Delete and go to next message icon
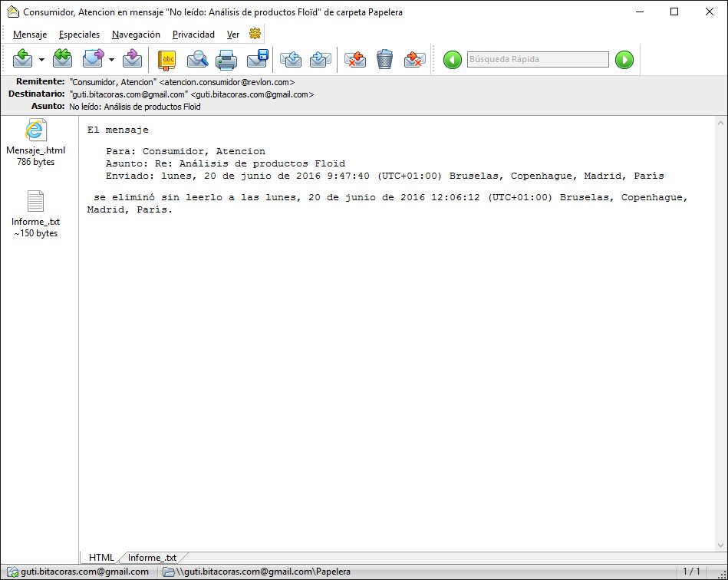Viewport: 728px width, 580px height. coord(414,59)
